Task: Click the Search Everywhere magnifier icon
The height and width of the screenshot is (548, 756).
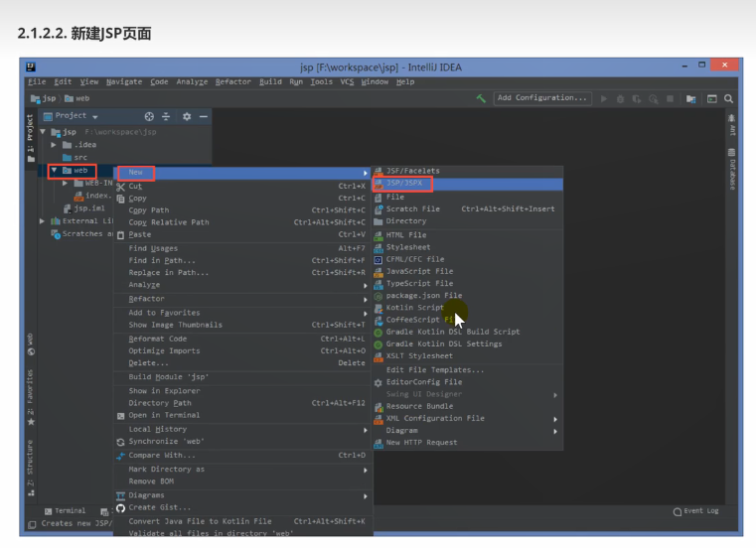Action: (x=728, y=99)
